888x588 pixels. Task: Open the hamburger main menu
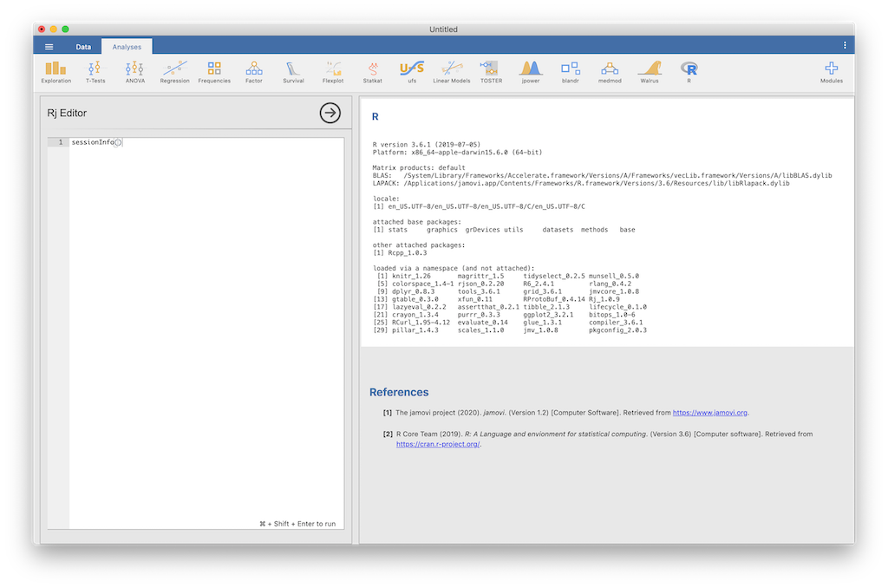click(x=49, y=47)
